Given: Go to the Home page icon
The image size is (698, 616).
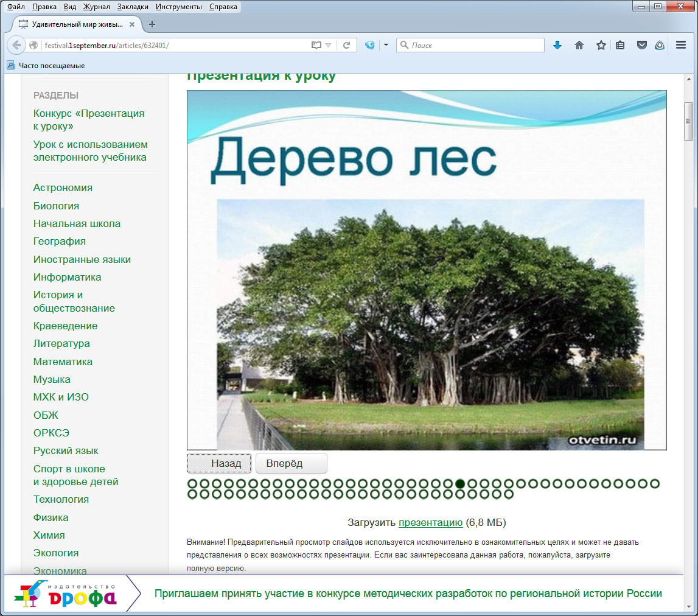Looking at the screenshot, I should (x=579, y=46).
